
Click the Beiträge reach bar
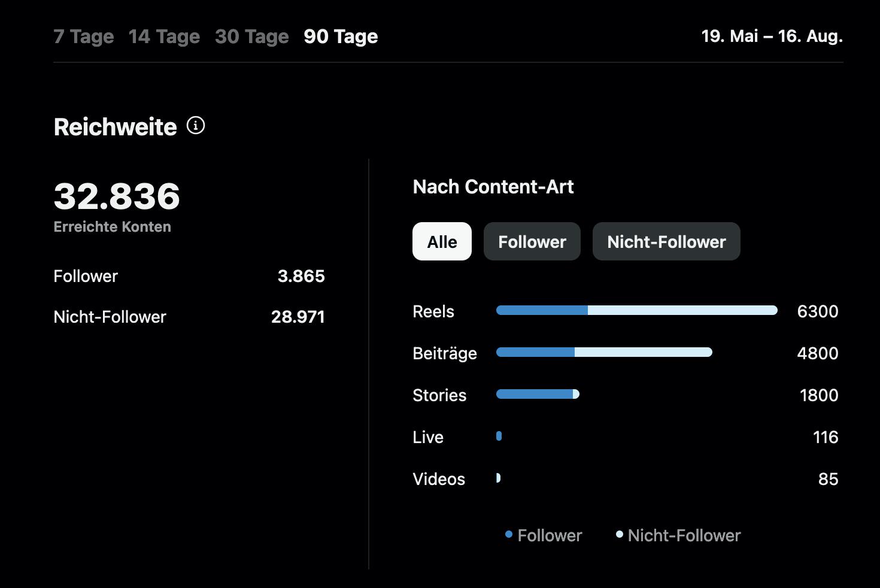point(604,352)
